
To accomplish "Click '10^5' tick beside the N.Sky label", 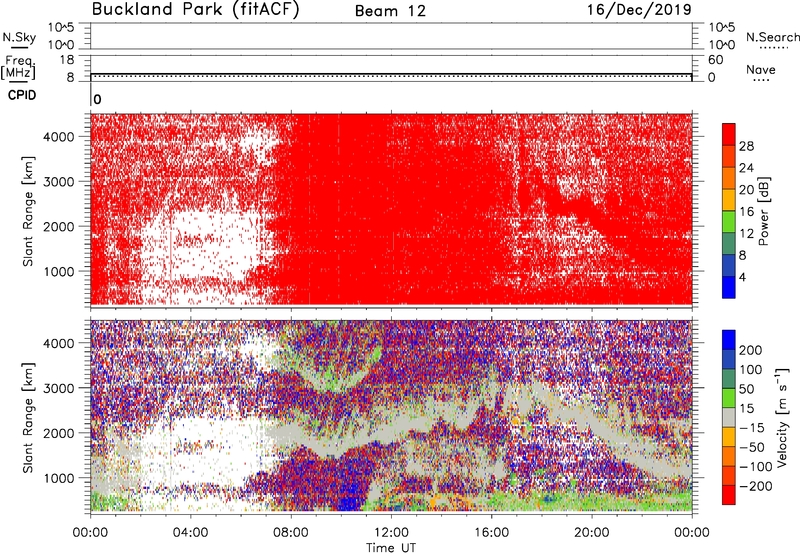I will (61, 27).
